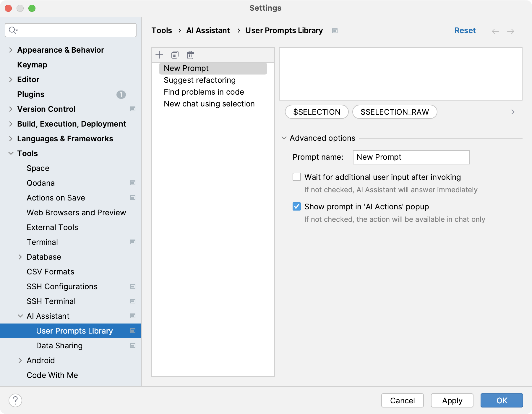The image size is (532, 414).
Task: Enable Wait for additional user input checkbox
Action: point(297,177)
